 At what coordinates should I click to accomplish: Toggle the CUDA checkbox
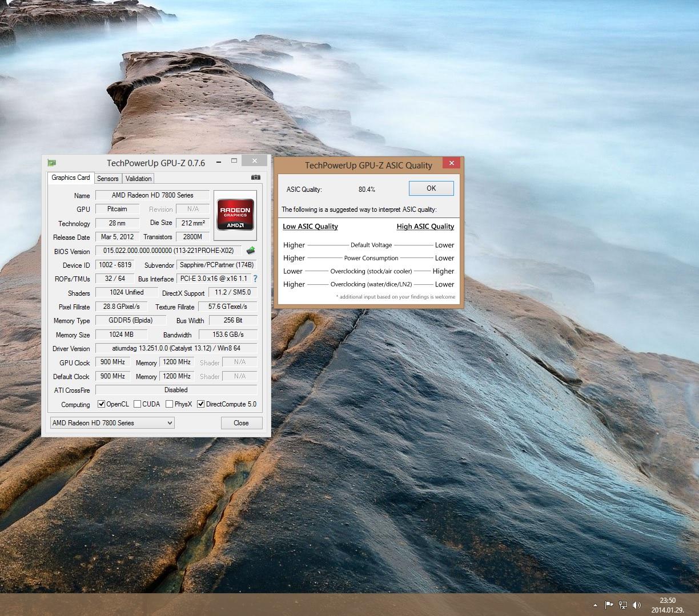[137, 404]
